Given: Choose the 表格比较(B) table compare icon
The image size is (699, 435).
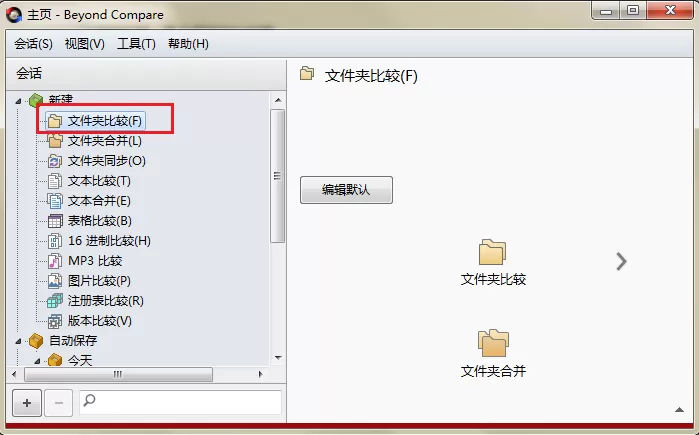Looking at the screenshot, I should tap(55, 221).
